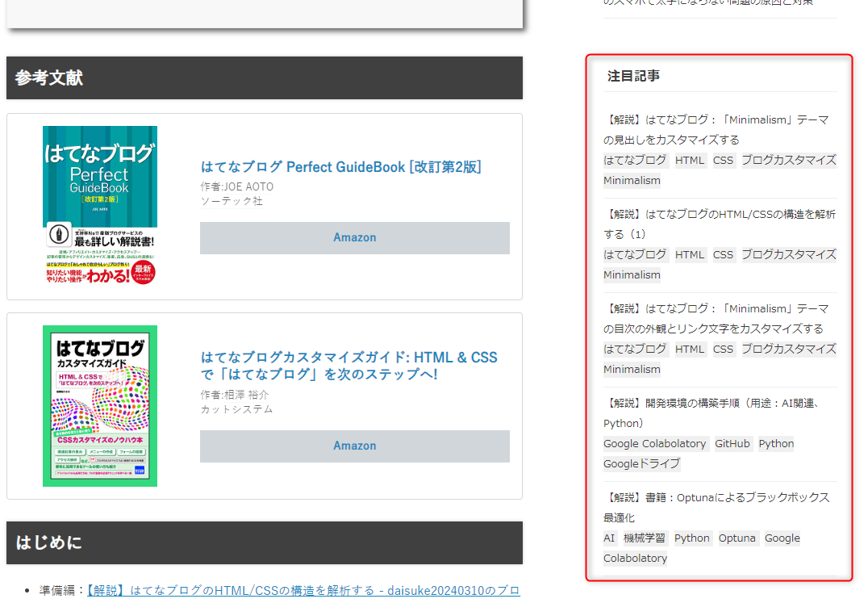Click the Google Colabolatory tag under 開発環境 article
The image size is (868, 603).
point(655,443)
